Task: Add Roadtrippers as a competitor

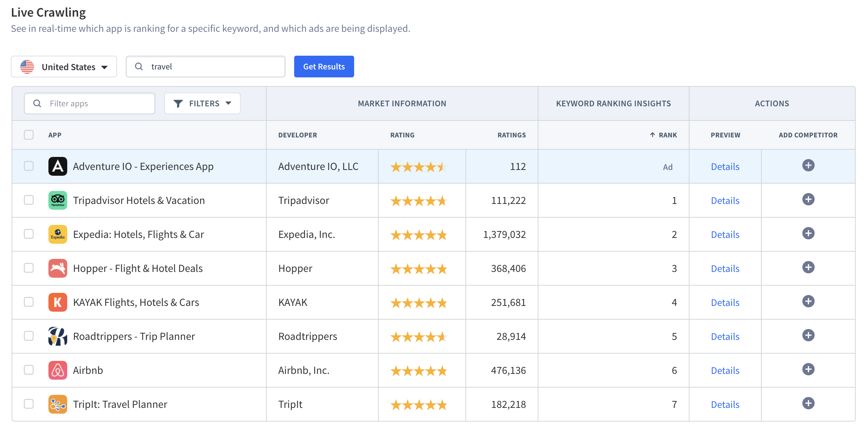Action: (x=808, y=336)
